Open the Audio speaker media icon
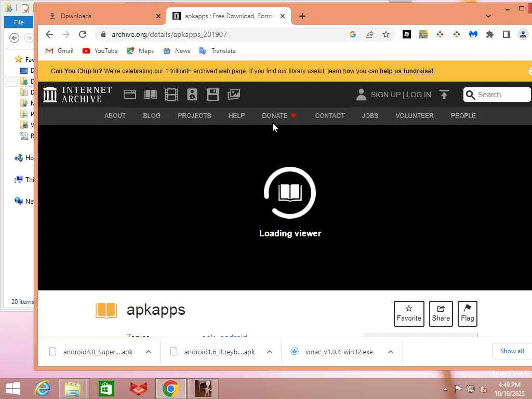 (192, 95)
